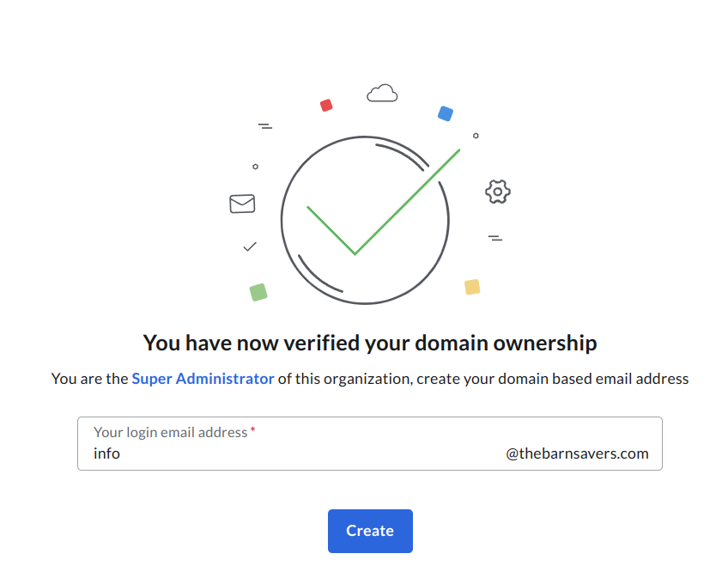Click the small circle dot above envelope
Image resolution: width=728 pixels, height=578 pixels.
click(x=255, y=167)
